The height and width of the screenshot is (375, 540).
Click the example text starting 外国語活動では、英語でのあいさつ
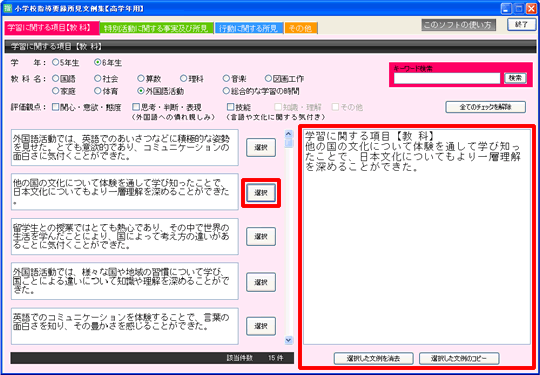tap(125, 147)
